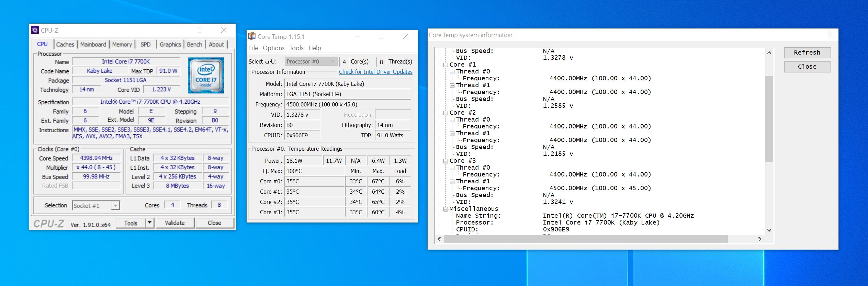Click Refresh in system information window

coord(807,53)
